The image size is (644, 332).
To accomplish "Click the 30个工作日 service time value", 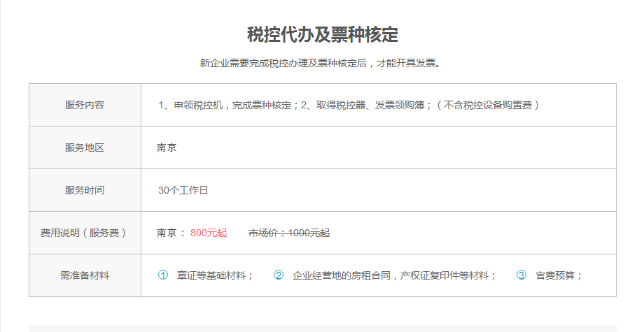I will [x=183, y=190].
